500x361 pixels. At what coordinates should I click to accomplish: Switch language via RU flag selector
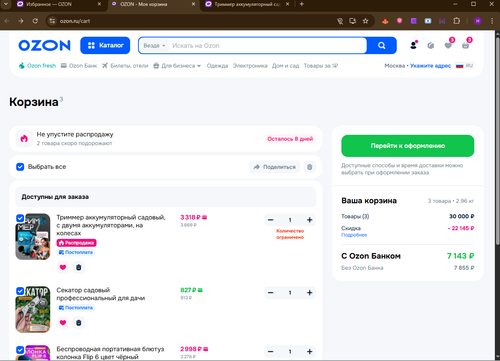pyautogui.click(x=465, y=66)
